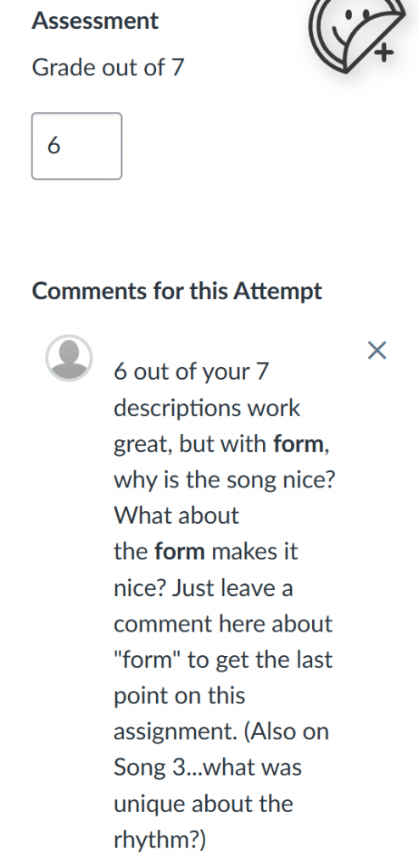The width and height of the screenshot is (419, 868).
Task: Click the 'unique about the' line
Action: (x=203, y=804)
